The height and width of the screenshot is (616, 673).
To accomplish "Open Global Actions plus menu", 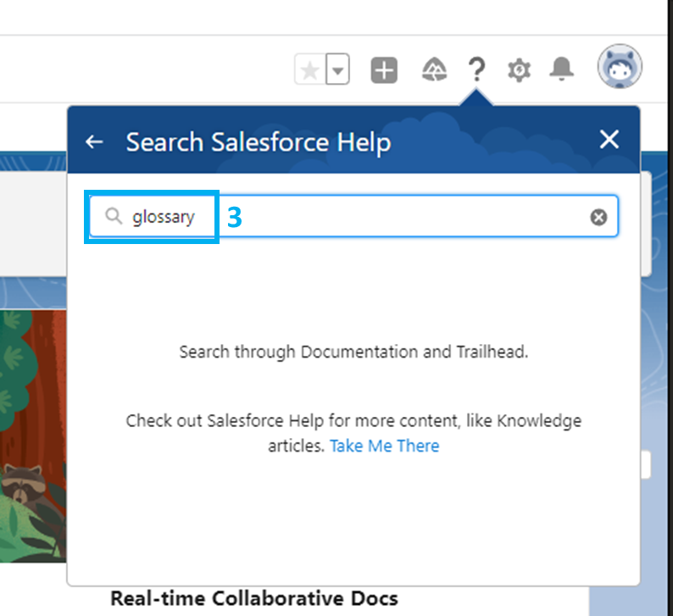I will (384, 69).
